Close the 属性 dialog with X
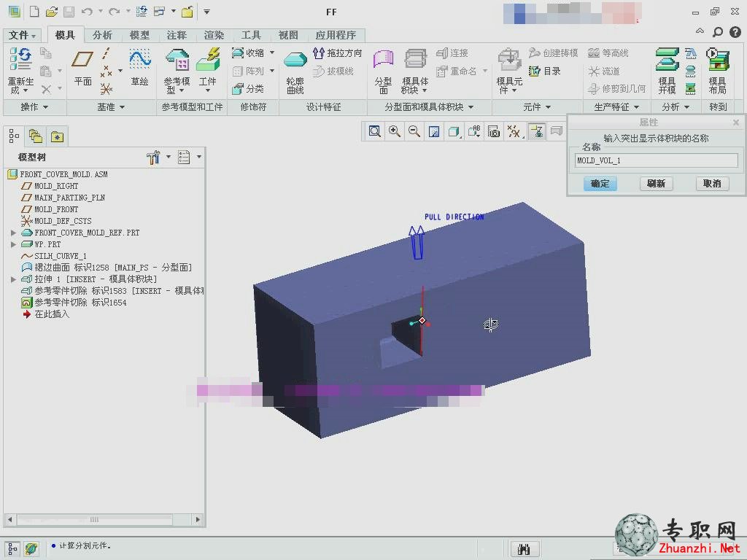Screen dimensions: 747x560 736,122
